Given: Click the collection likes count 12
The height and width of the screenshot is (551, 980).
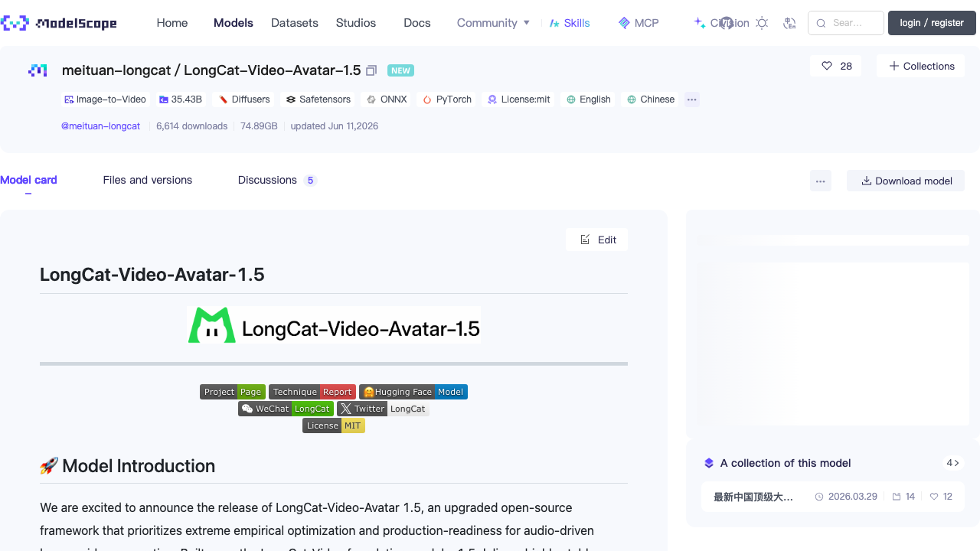Looking at the screenshot, I should point(942,497).
